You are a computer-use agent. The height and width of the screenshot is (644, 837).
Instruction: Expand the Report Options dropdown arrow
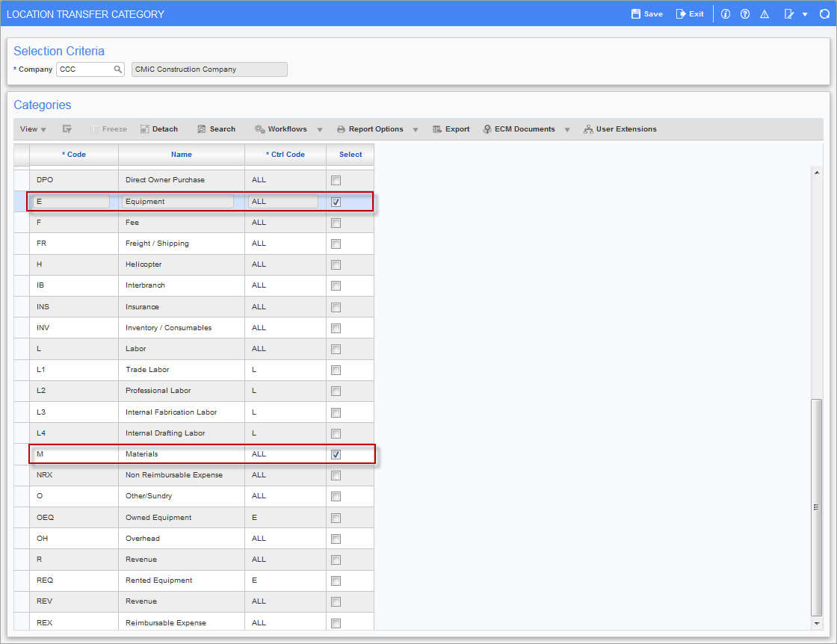[416, 130]
